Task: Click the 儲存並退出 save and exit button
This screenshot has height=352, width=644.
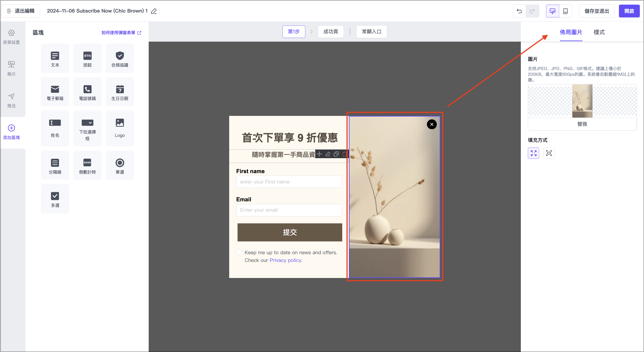Action: click(x=596, y=11)
